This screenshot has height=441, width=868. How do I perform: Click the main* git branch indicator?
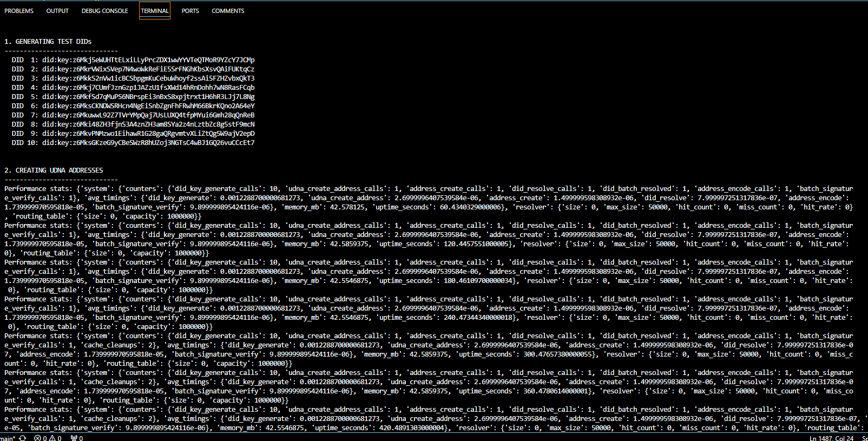[x=7, y=438]
